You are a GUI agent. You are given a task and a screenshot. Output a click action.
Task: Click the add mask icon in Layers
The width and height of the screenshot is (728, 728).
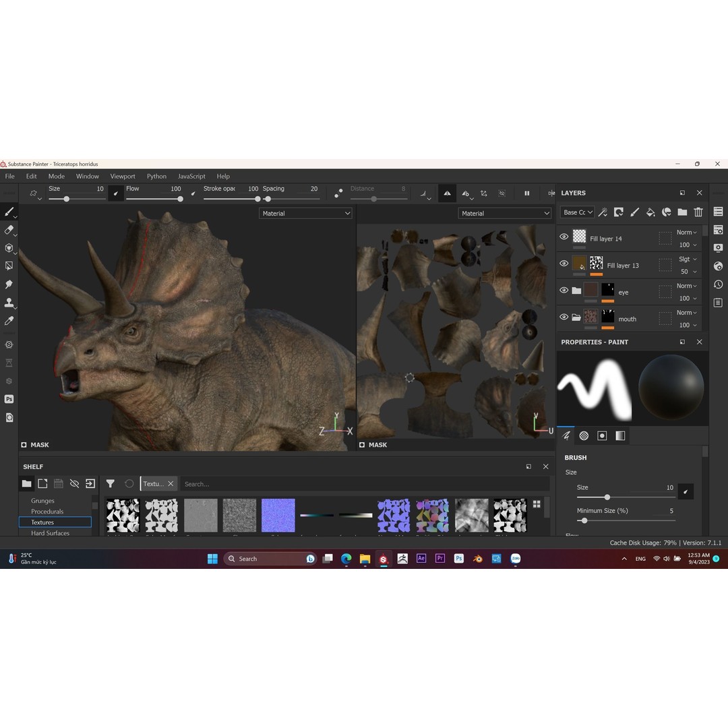pos(618,212)
